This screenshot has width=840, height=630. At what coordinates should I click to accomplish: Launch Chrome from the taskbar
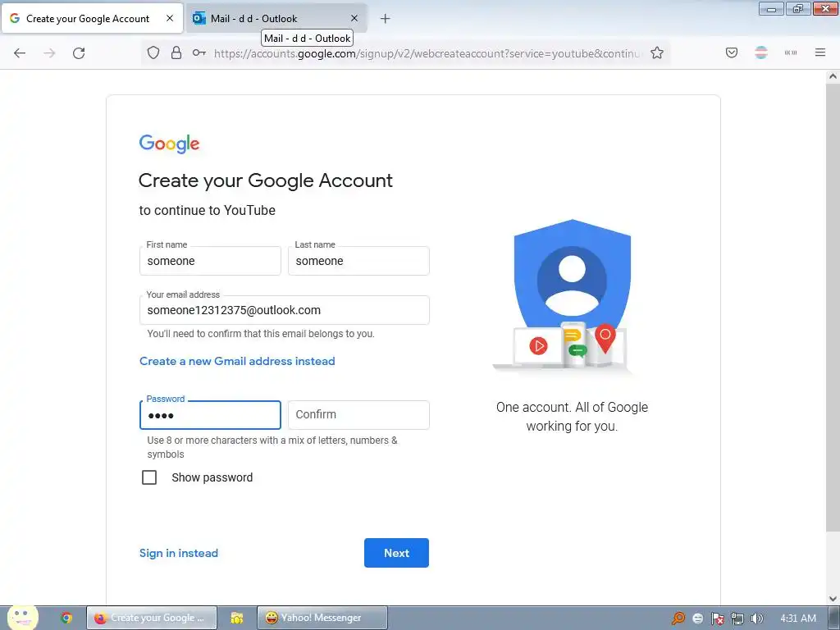[66, 618]
